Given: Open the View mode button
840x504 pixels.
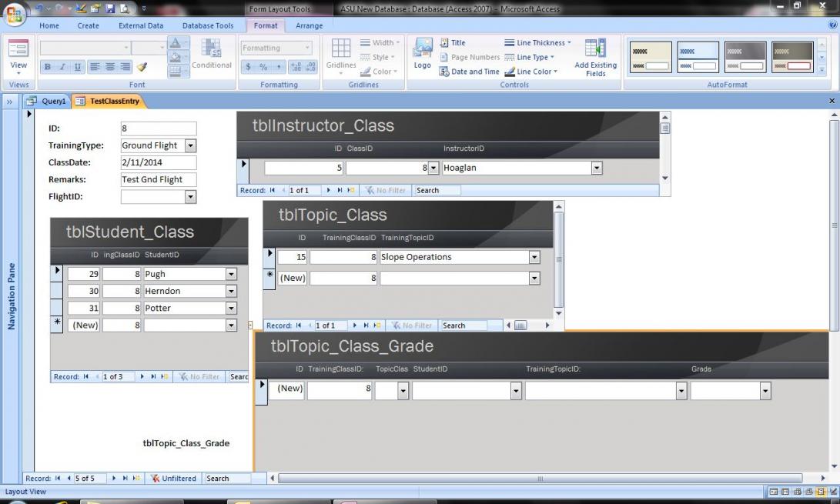Looking at the screenshot, I should tap(18, 56).
